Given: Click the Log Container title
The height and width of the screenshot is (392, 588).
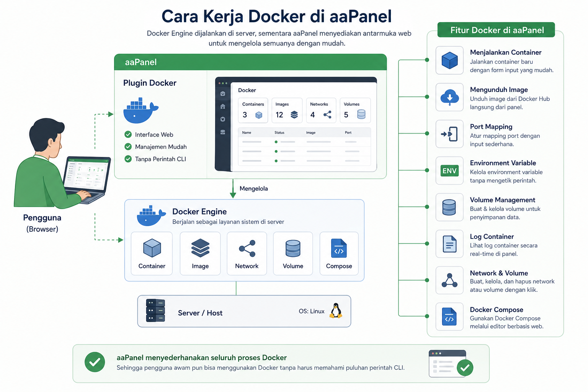Looking at the screenshot, I should pos(492,237).
